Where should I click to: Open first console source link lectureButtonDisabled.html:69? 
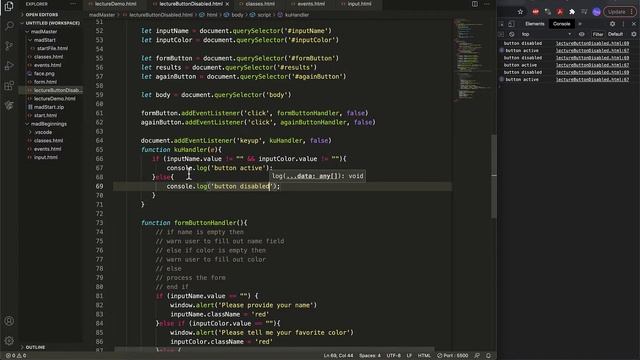pos(592,43)
